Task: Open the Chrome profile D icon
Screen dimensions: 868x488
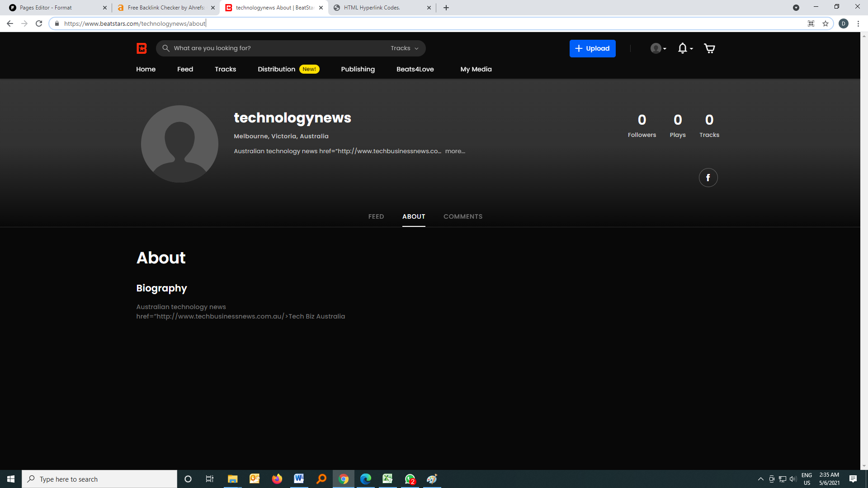Action: tap(844, 23)
